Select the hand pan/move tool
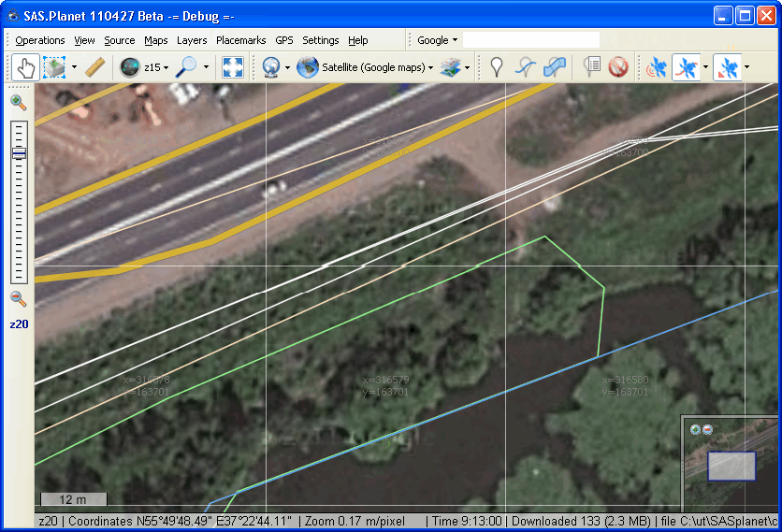The height and width of the screenshot is (532, 782). point(25,67)
